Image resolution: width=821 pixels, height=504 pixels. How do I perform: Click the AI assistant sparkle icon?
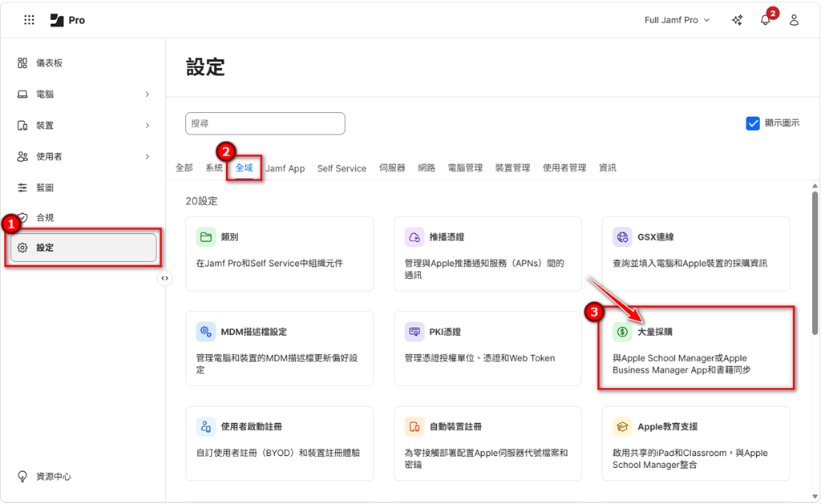click(x=737, y=20)
